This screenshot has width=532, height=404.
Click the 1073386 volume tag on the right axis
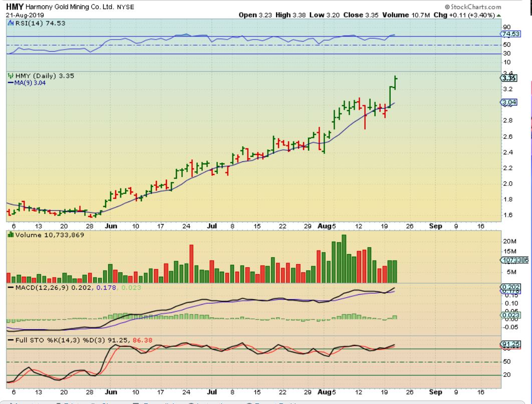tap(514, 260)
